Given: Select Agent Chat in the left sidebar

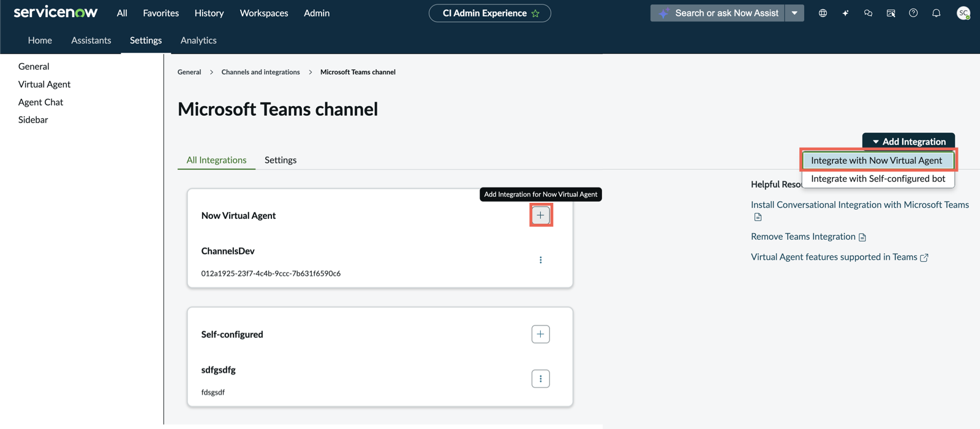Looking at the screenshot, I should click(x=40, y=102).
